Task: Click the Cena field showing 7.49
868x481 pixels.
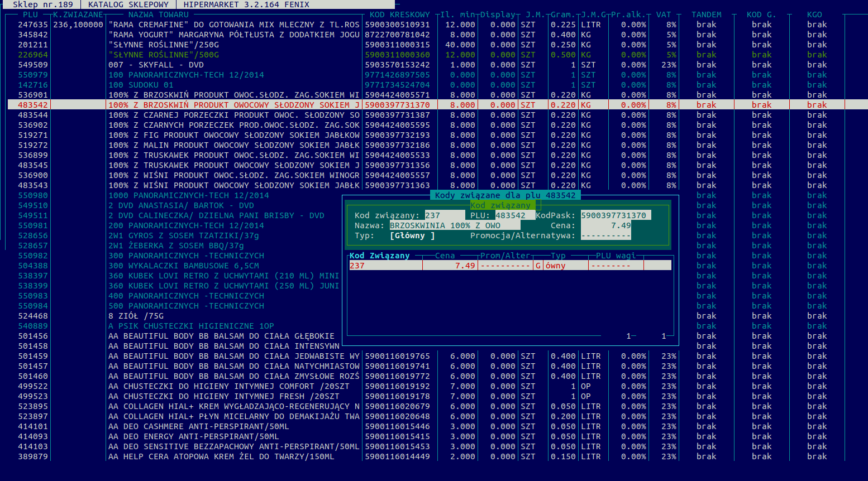Action: pyautogui.click(x=606, y=225)
